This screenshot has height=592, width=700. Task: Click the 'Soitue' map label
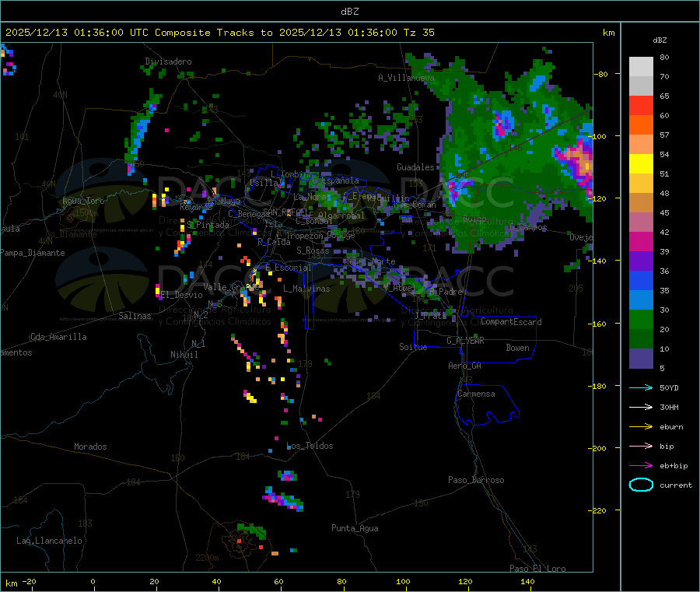[413, 347]
